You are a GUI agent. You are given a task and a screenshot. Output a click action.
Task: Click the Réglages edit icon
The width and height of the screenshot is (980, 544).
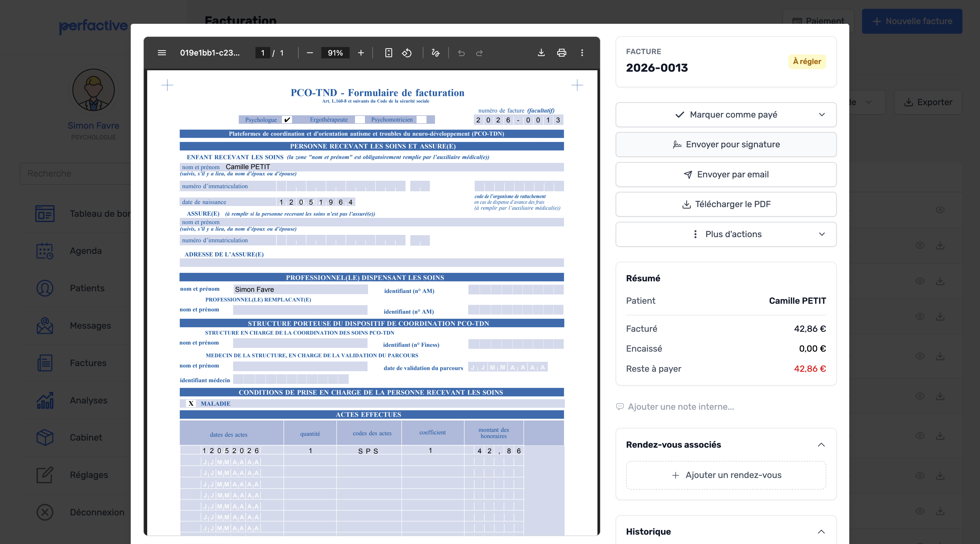45,475
